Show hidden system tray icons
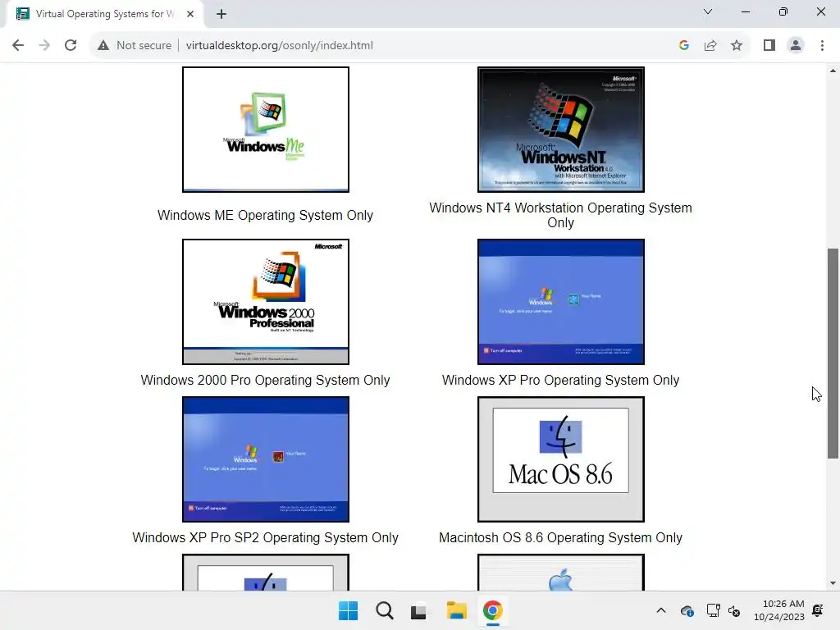 point(661,610)
